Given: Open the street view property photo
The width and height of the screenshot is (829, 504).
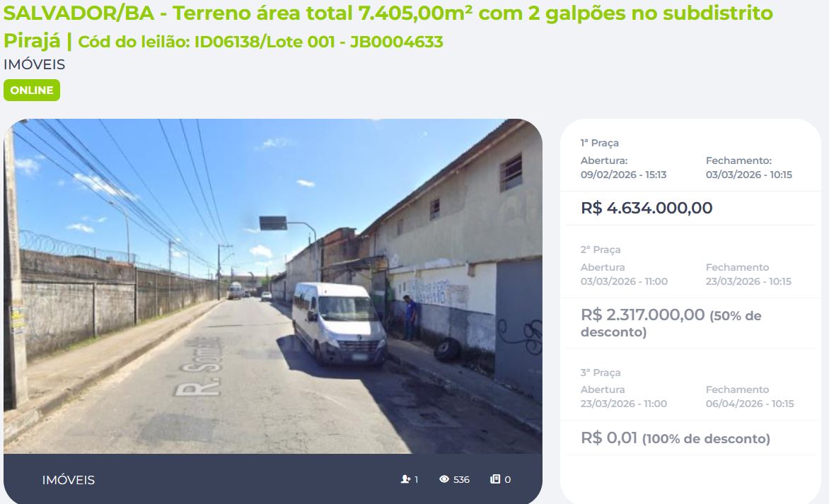Looking at the screenshot, I should tap(273, 286).
